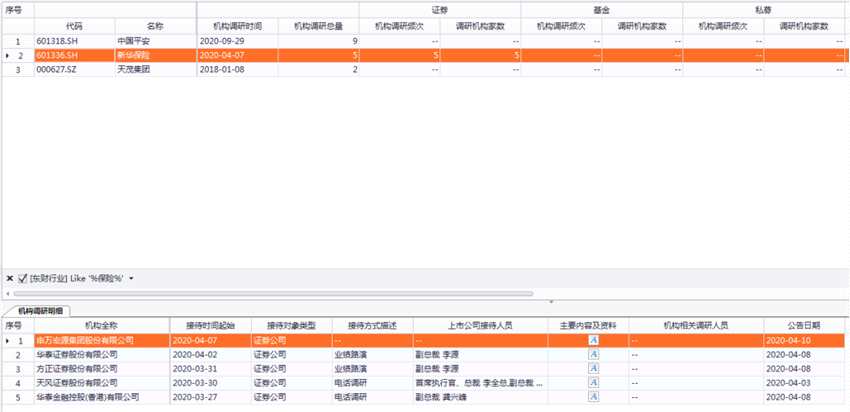Select the 天茂集团 name cell
850x412 pixels.
(x=156, y=69)
